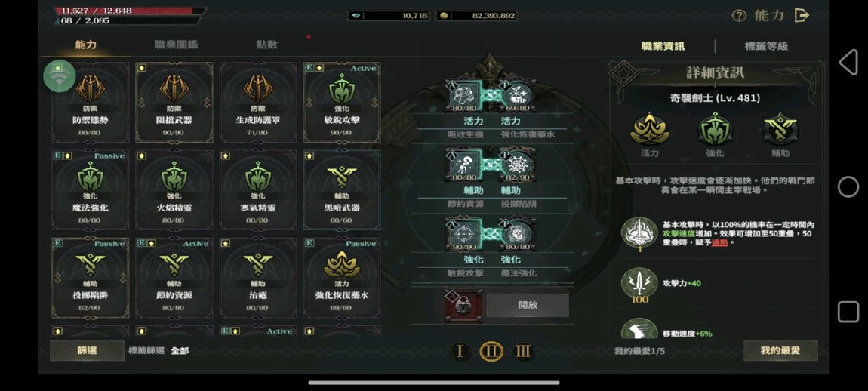Tap the locked slot padlock icon

point(463,305)
